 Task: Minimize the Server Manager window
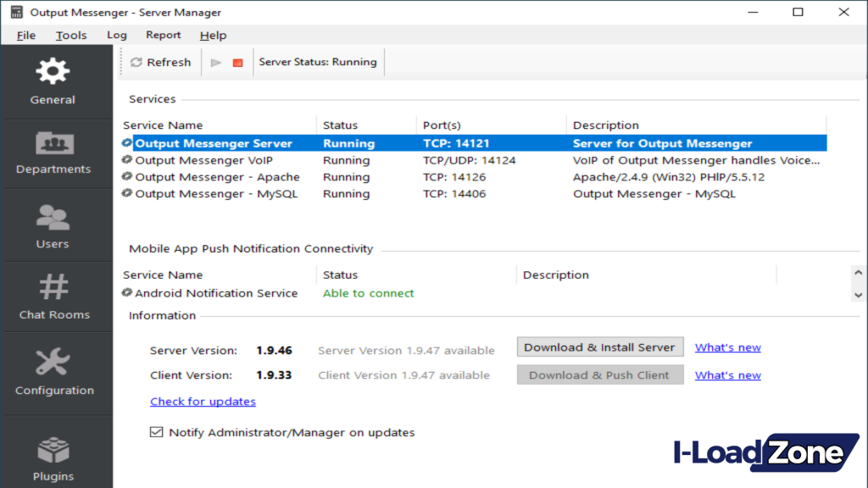753,12
